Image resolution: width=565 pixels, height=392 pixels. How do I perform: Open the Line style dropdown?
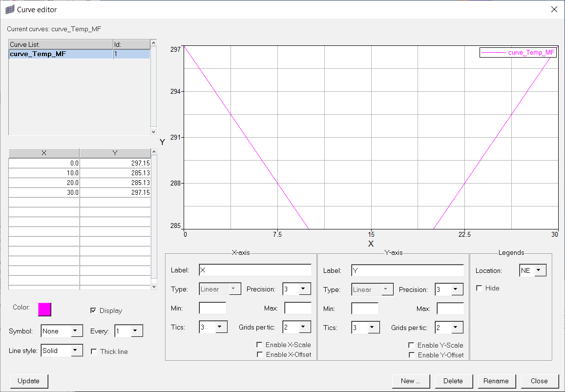tap(76, 351)
